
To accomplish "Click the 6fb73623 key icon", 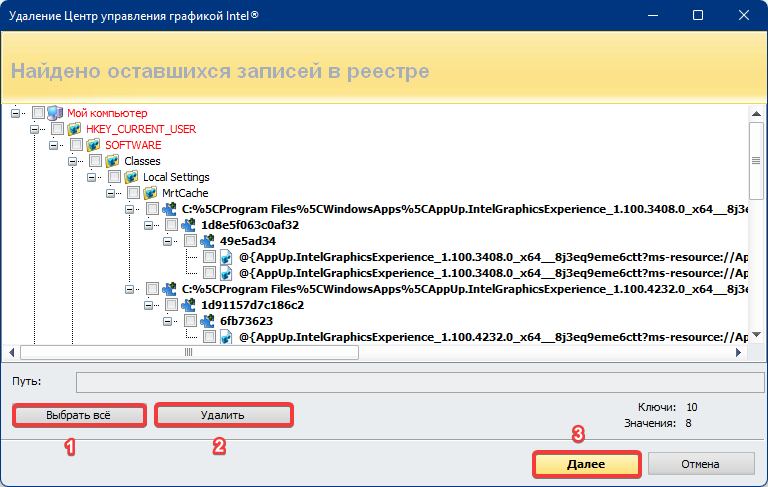I will click(208, 321).
